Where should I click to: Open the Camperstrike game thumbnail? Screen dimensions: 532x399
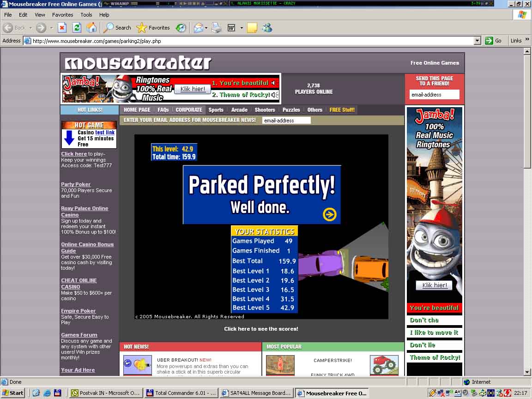click(x=280, y=365)
